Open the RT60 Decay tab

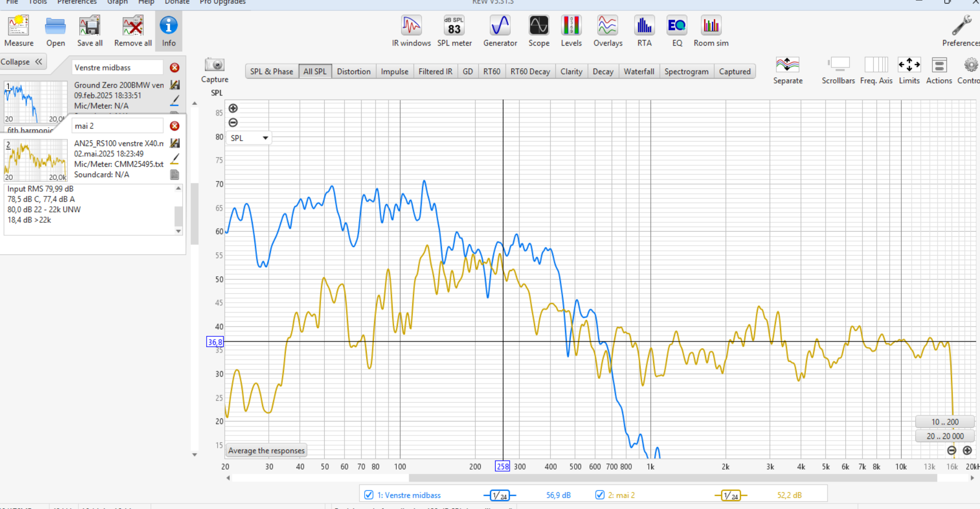[530, 72]
